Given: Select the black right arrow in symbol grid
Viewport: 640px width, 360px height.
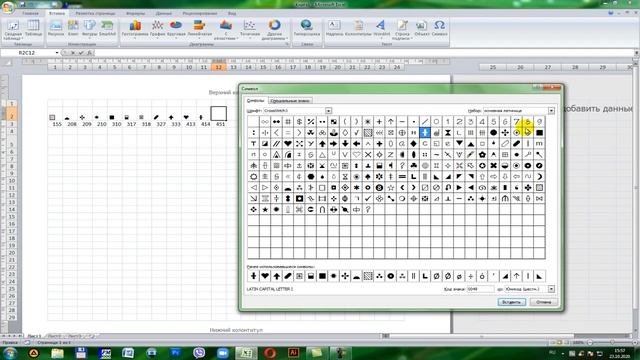Looking at the screenshot, I should click(x=333, y=143).
